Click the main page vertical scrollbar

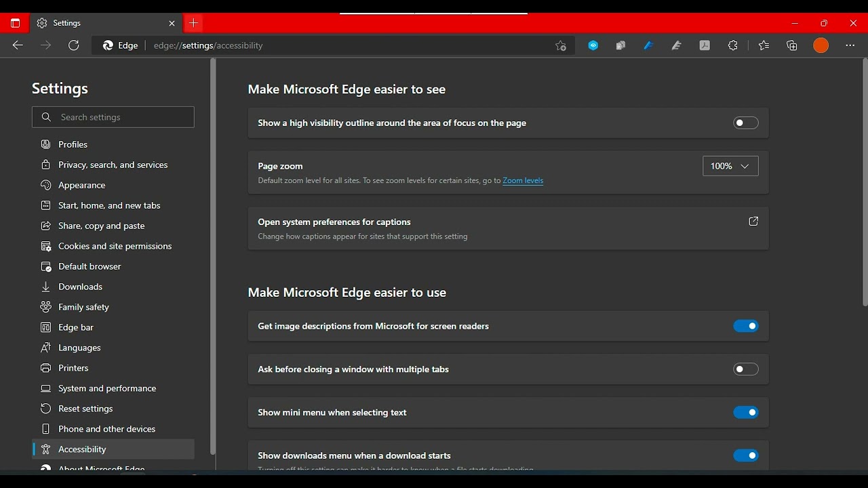pyautogui.click(x=865, y=183)
